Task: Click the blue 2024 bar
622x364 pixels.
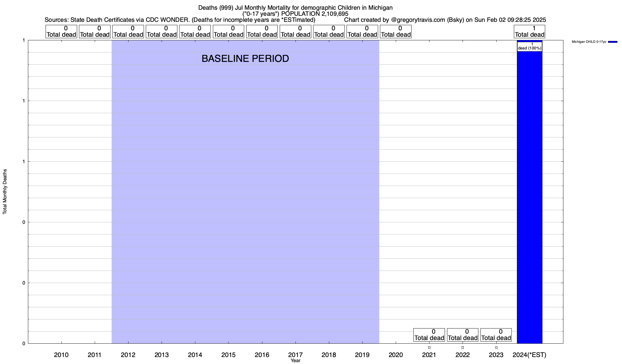Action: pos(529,197)
